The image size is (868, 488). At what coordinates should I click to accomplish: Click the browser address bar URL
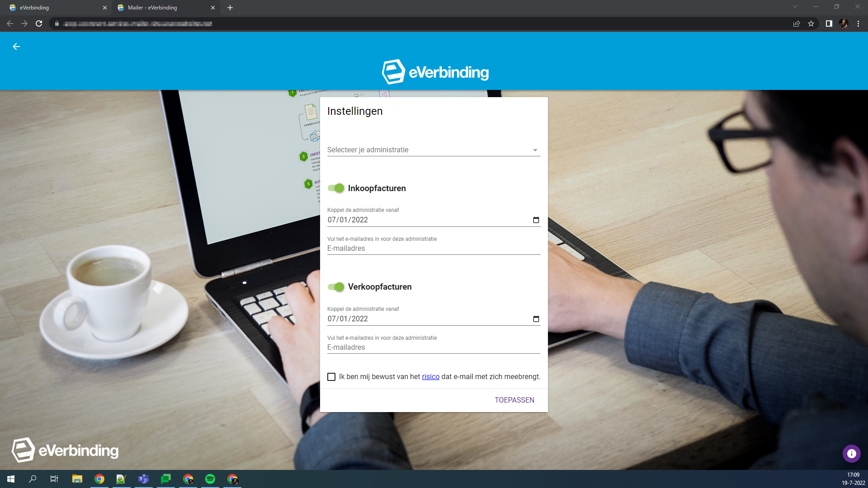[138, 23]
